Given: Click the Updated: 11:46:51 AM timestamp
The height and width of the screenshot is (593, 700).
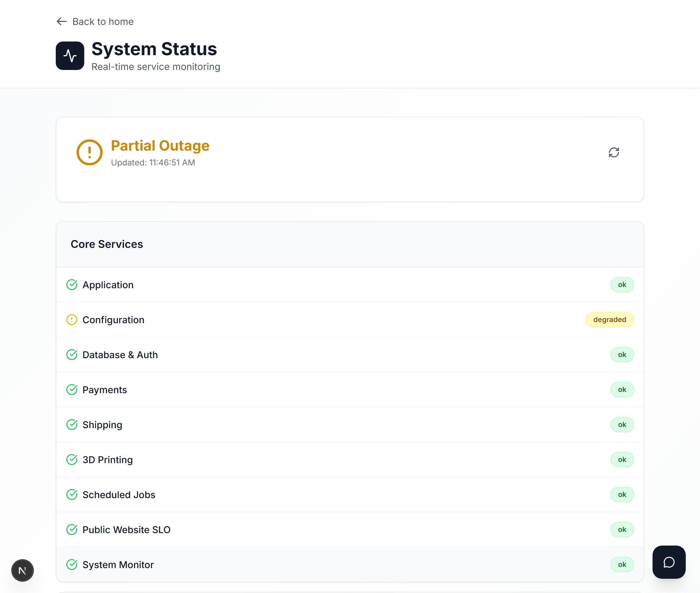Looking at the screenshot, I should tap(153, 163).
